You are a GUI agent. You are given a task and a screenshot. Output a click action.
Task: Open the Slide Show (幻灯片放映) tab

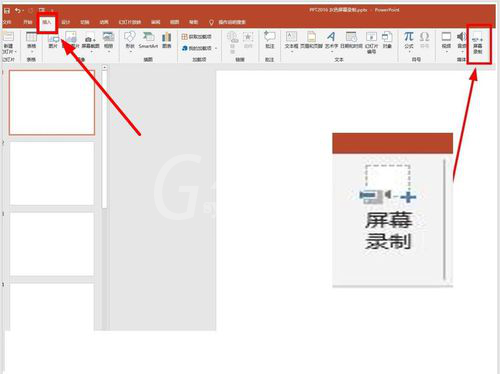(x=130, y=22)
